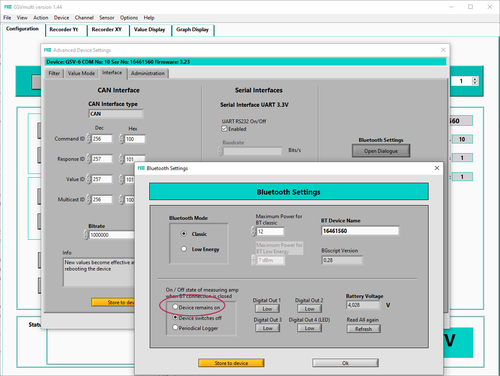This screenshot has width=500, height=376.
Task: Click the Store to device button in Bluetooth Settings
Action: pos(231,363)
